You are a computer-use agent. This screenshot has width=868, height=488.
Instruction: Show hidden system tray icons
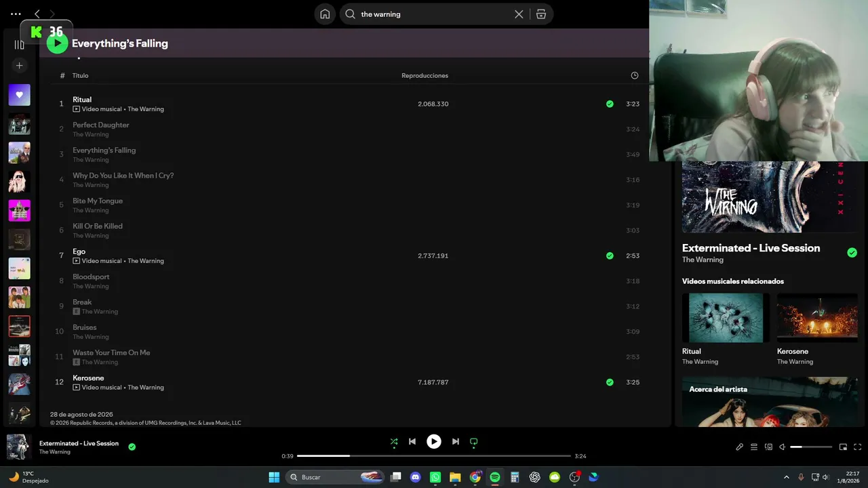coord(787,477)
